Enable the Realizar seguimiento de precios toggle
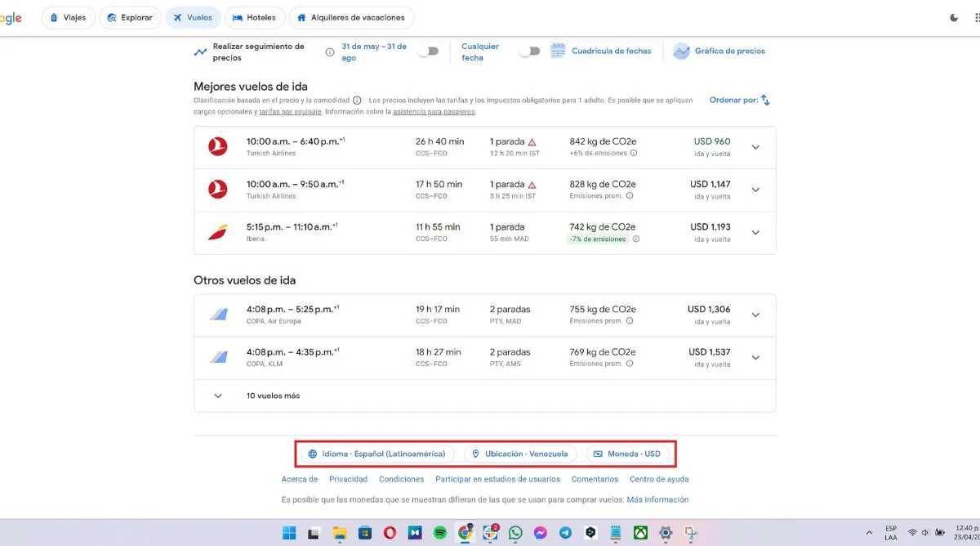This screenshot has width=980, height=546. 428,51
